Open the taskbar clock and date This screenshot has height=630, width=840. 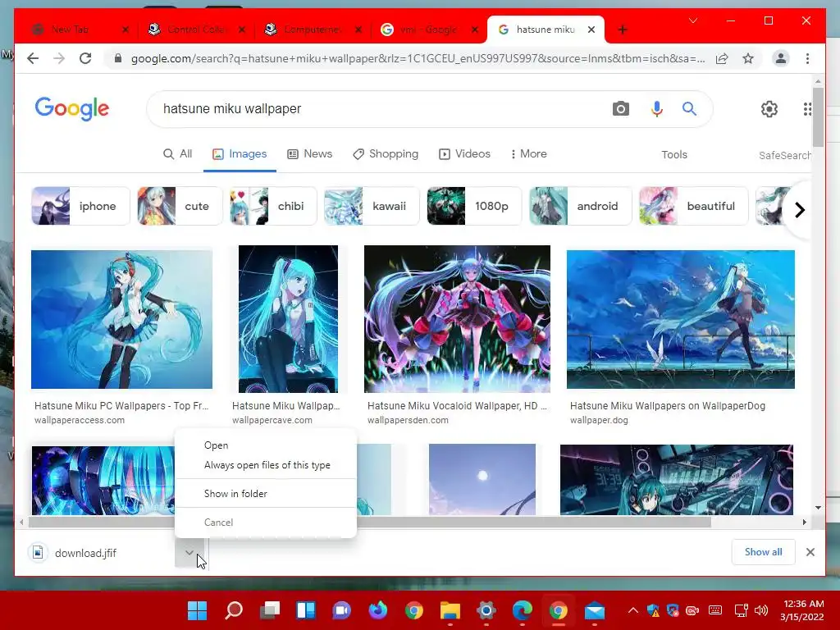pos(802,610)
